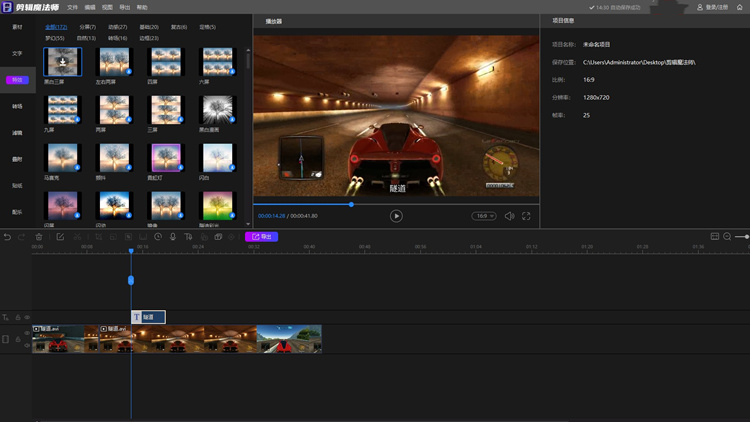Filter effects by 动感(27) category
The width and height of the screenshot is (750, 422).
pyautogui.click(x=118, y=27)
